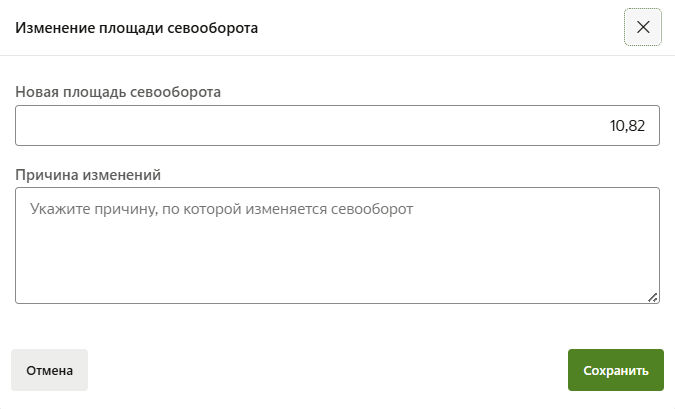
Task: Dismiss dialog using the top-right cross
Action: point(642,27)
